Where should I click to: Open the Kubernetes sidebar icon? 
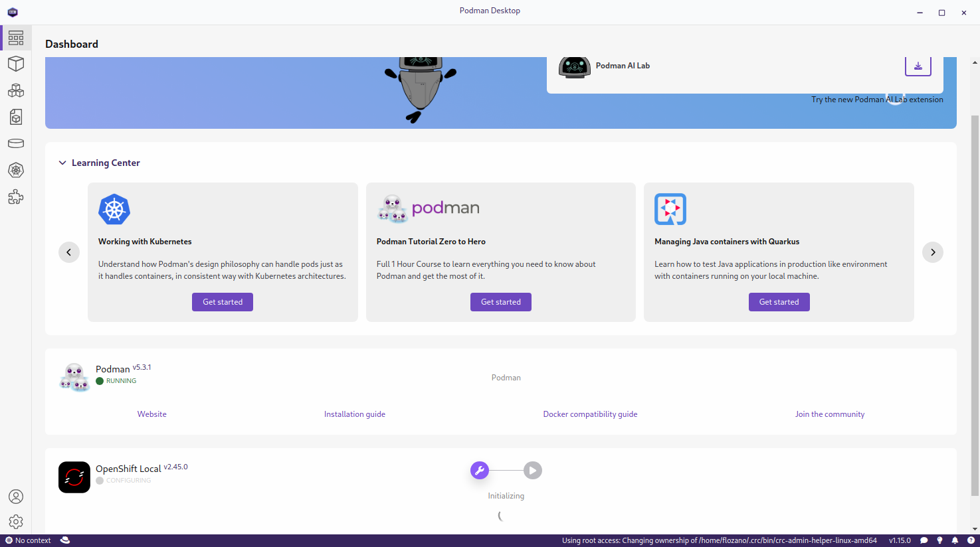[16, 170]
